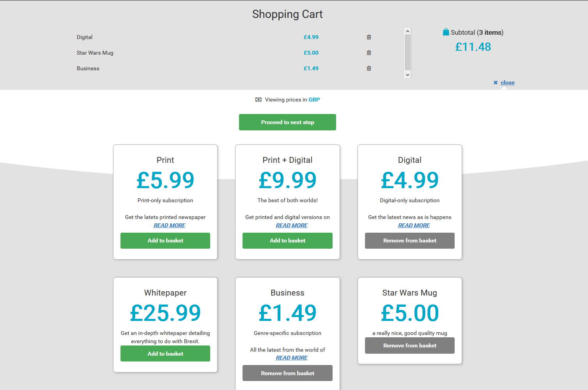Delete Digital item using trash icon
The height and width of the screenshot is (390, 588).
369,37
